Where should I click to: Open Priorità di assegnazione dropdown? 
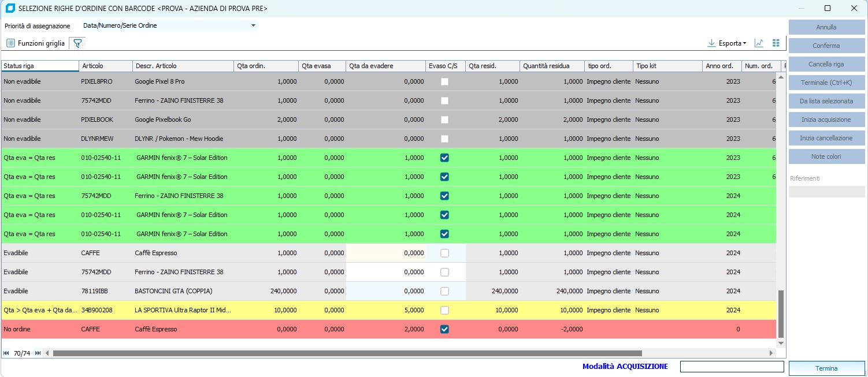point(253,25)
